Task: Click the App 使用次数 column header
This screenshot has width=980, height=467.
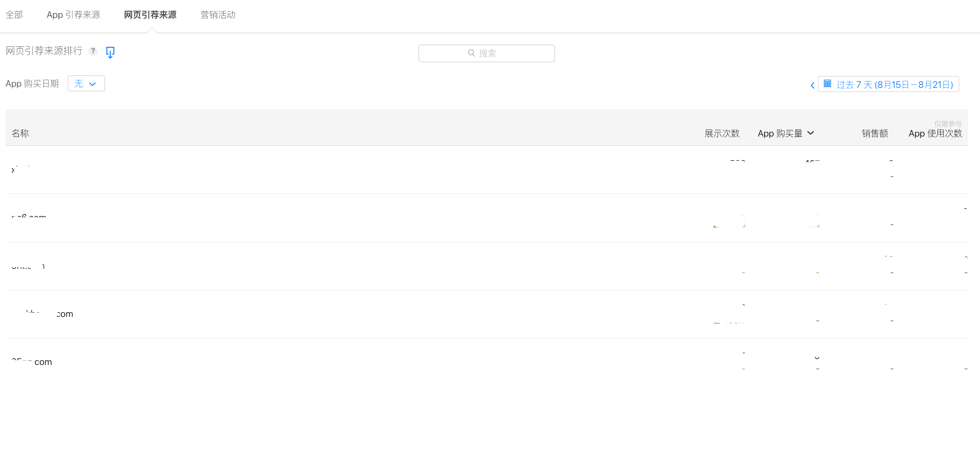Action: tap(935, 134)
